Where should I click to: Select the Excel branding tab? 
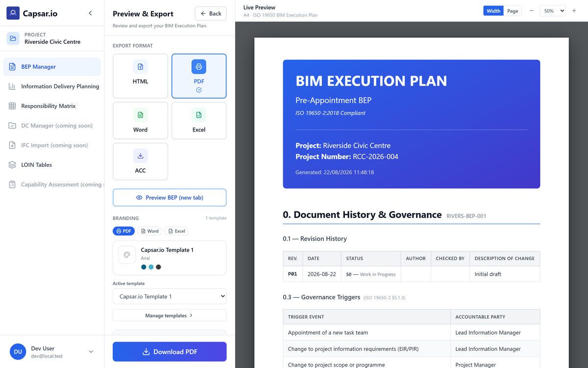(x=176, y=231)
